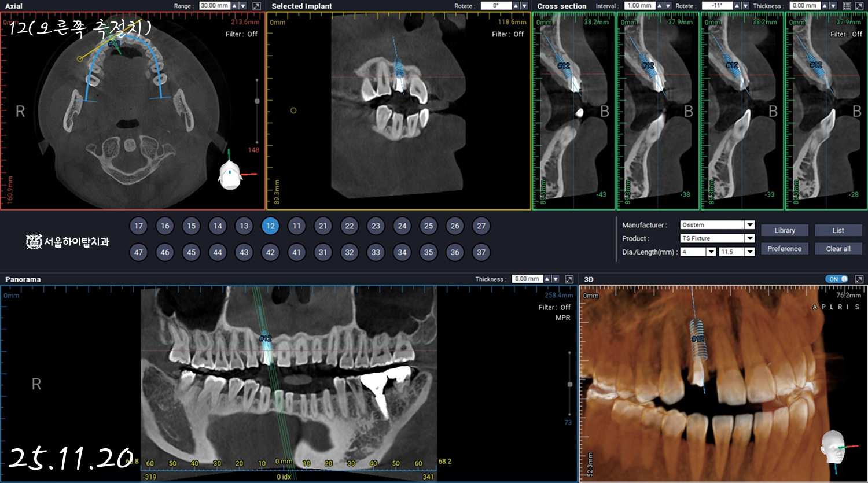The height and width of the screenshot is (483, 868).
Task: Select tooth number 46 button
Action: point(165,252)
